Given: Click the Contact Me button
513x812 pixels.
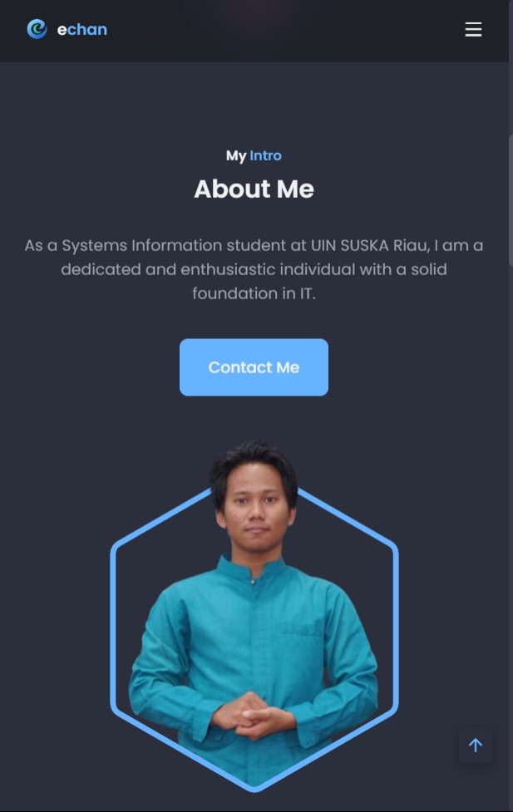Looking at the screenshot, I should coord(254,367).
